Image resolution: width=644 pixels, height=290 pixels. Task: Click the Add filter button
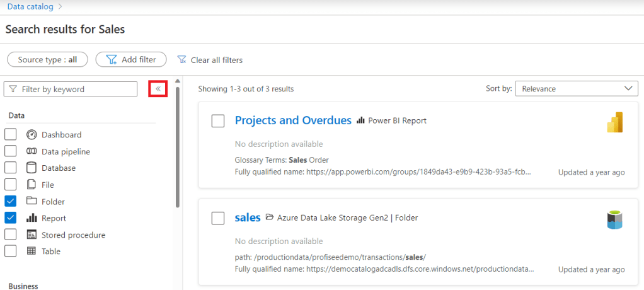130,60
